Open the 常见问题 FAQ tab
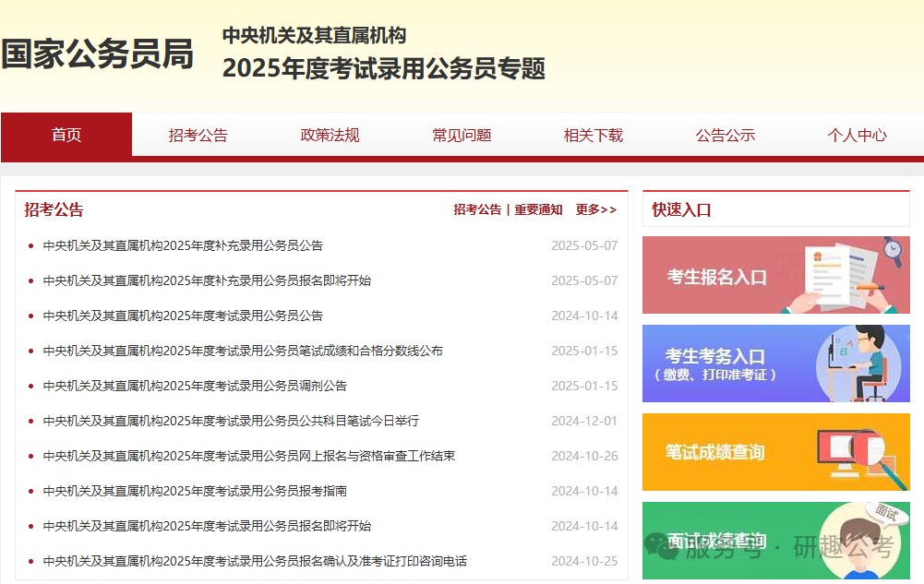 tap(462, 135)
